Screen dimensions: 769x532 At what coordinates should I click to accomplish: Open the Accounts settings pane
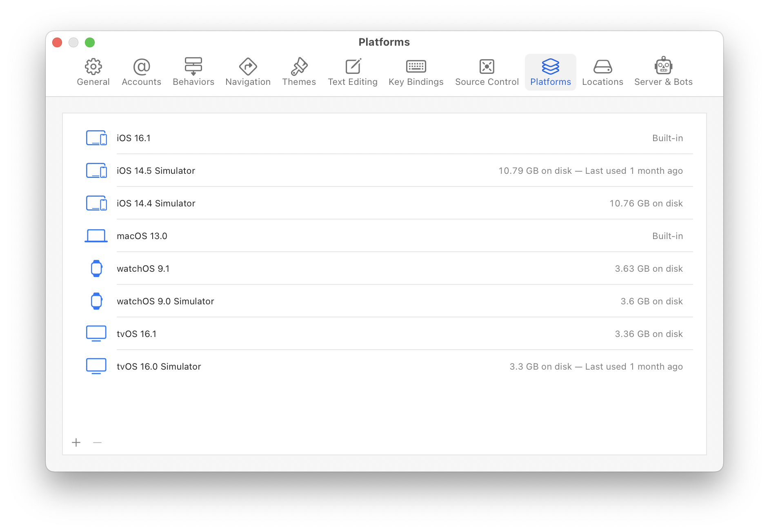point(141,72)
